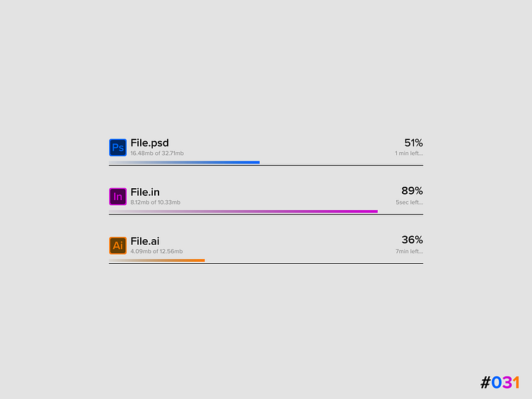This screenshot has height=399, width=532.
Task: Click the 89% progress percentage
Action: click(x=412, y=191)
